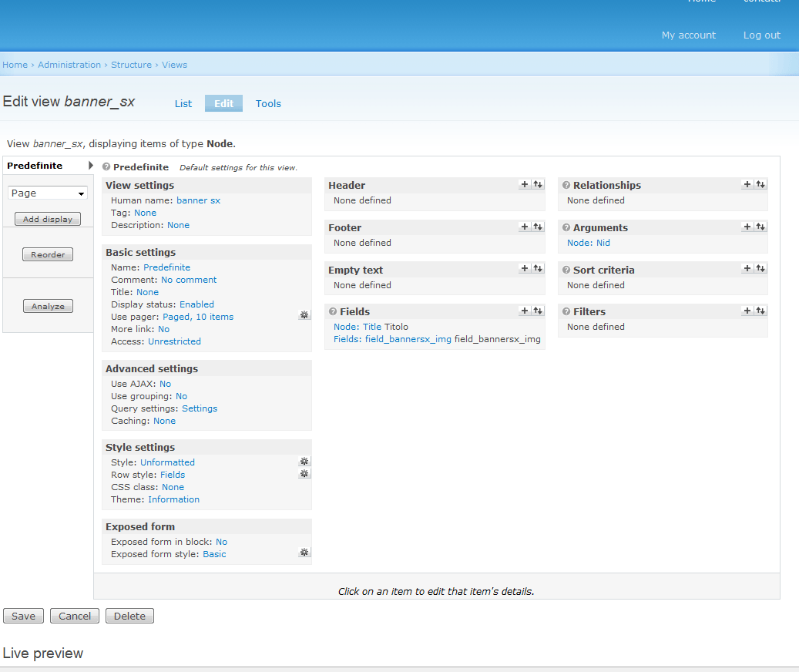The width and height of the screenshot is (799, 672).
Task: Edit Node: Nid argument
Action: coord(589,243)
